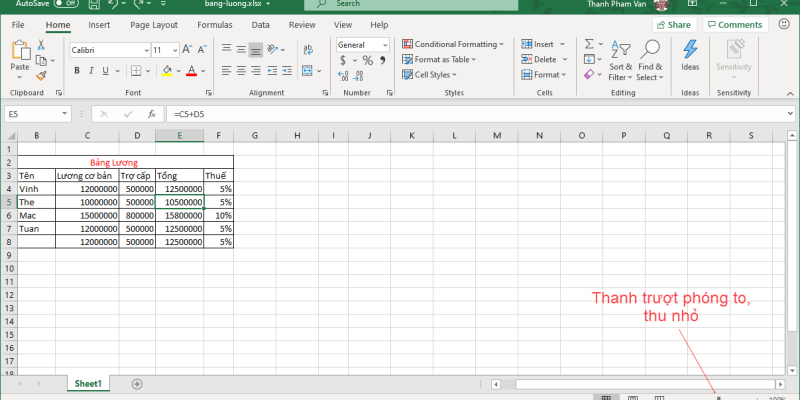Toggle Underline formatting button
The image size is (800, 400).
(x=105, y=71)
